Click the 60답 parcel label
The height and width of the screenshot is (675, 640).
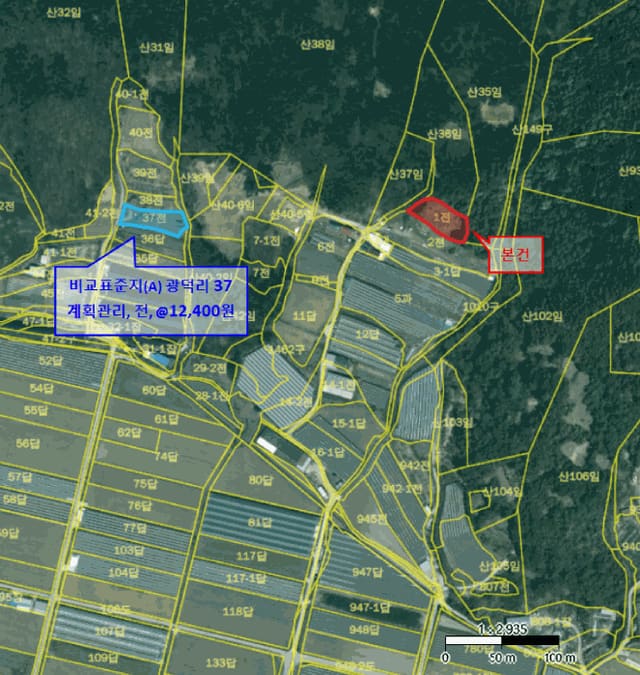(154, 390)
